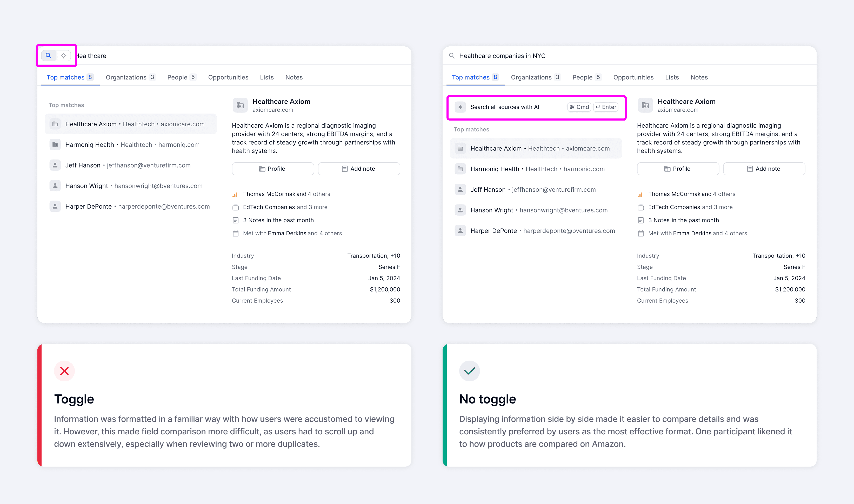
Task: Click magnifier icon in right search bar
Action: [452, 56]
